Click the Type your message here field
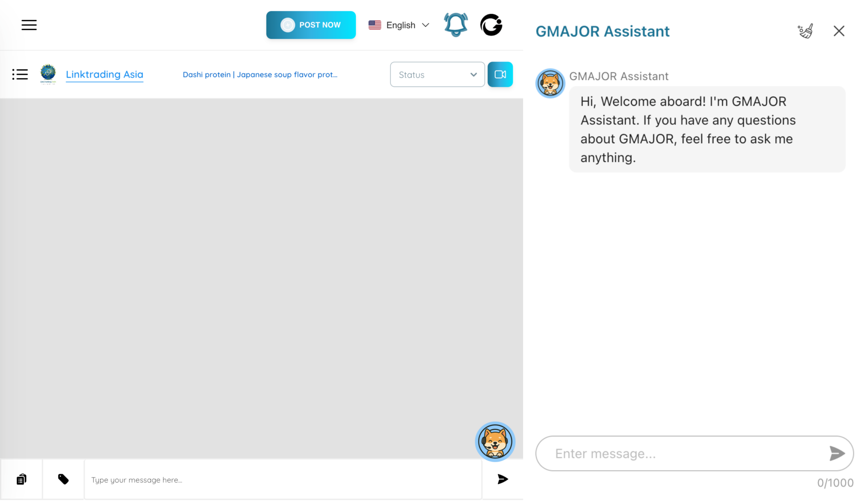868x504 pixels. tap(241, 479)
